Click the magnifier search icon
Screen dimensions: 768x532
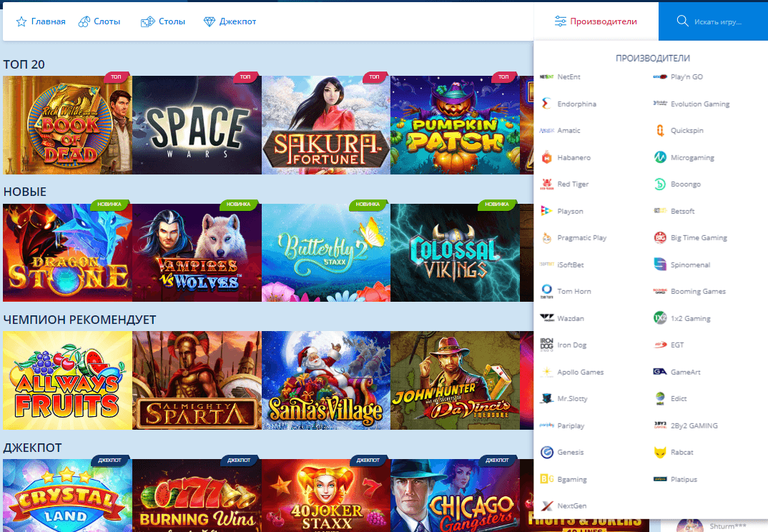click(x=682, y=21)
